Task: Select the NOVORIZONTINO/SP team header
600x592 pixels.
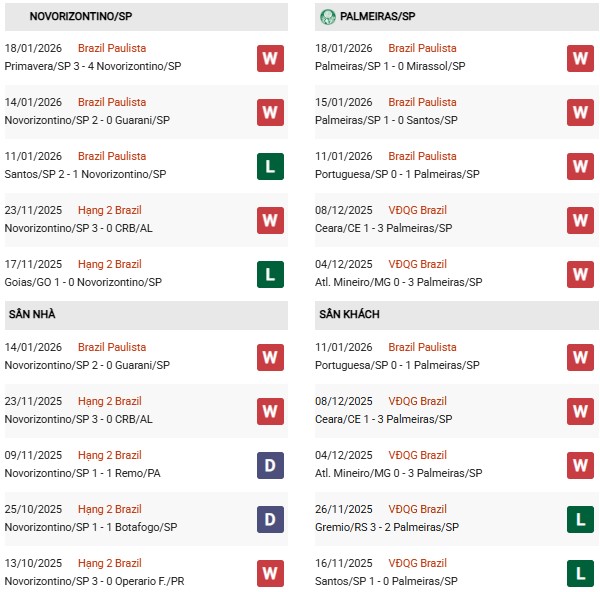Action: coord(80,17)
